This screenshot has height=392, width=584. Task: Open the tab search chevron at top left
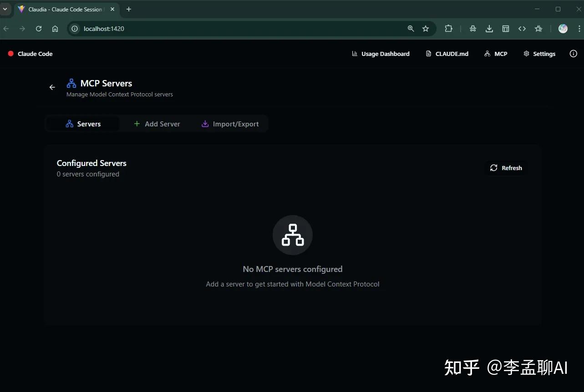5,9
